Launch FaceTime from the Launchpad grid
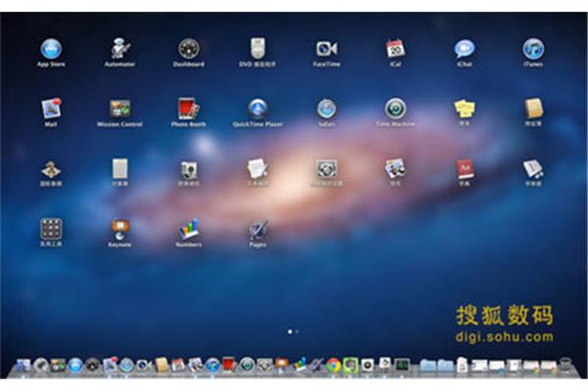The width and height of the screenshot is (588, 392). tap(326, 49)
